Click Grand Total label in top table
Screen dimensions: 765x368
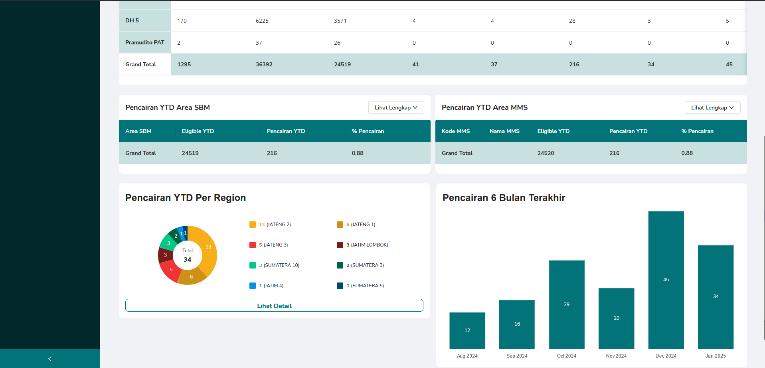[141, 64]
